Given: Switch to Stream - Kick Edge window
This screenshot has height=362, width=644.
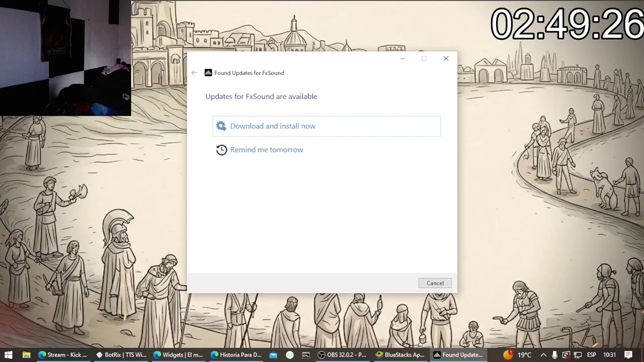Looking at the screenshot, I should pos(63,355).
